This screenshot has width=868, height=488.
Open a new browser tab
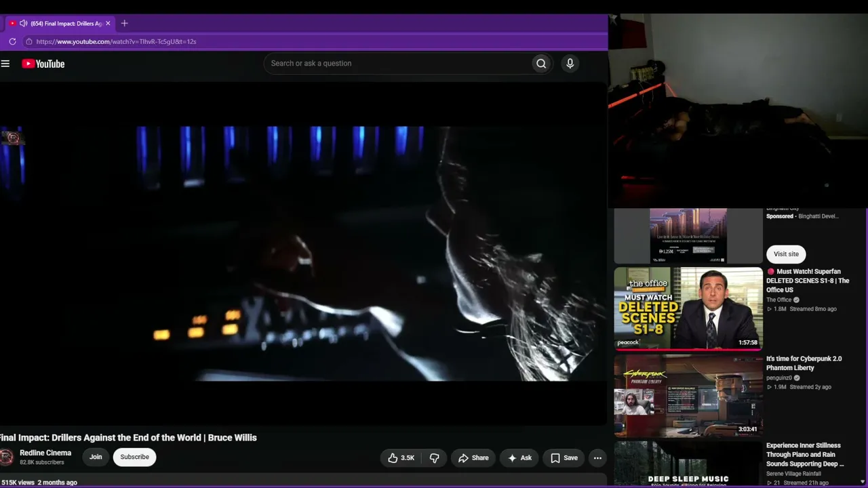click(x=124, y=24)
